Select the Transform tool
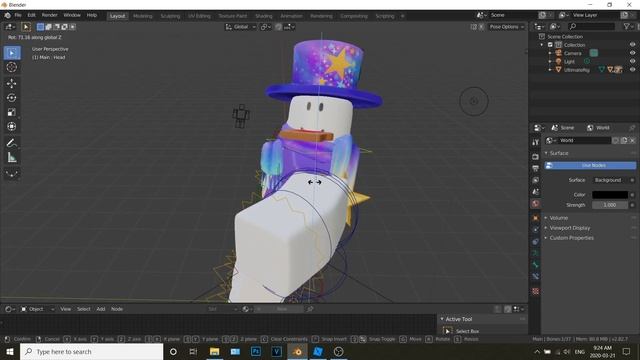Image resolution: width=640 pixels, height=360 pixels. pos(12,126)
